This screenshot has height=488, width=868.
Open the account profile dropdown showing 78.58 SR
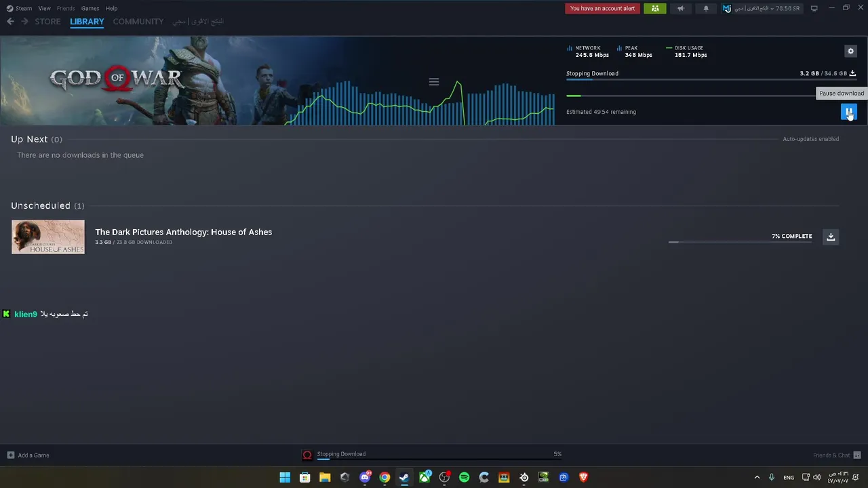pyautogui.click(x=761, y=8)
